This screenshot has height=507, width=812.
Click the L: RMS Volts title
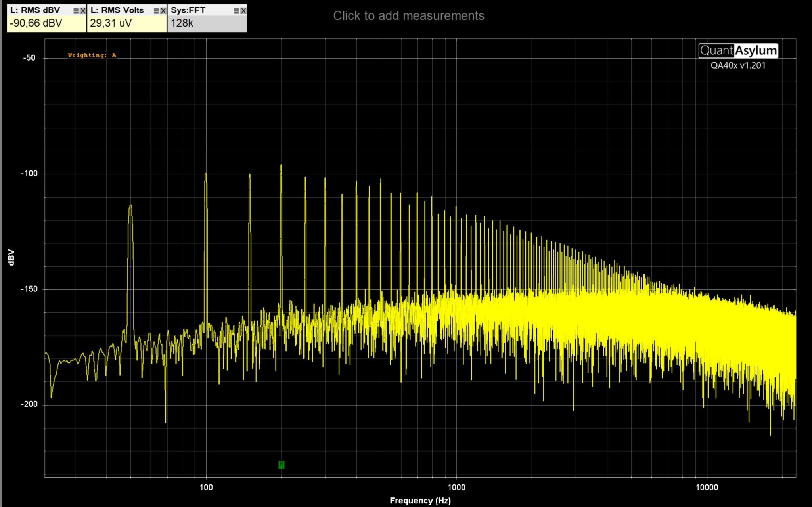coord(117,10)
